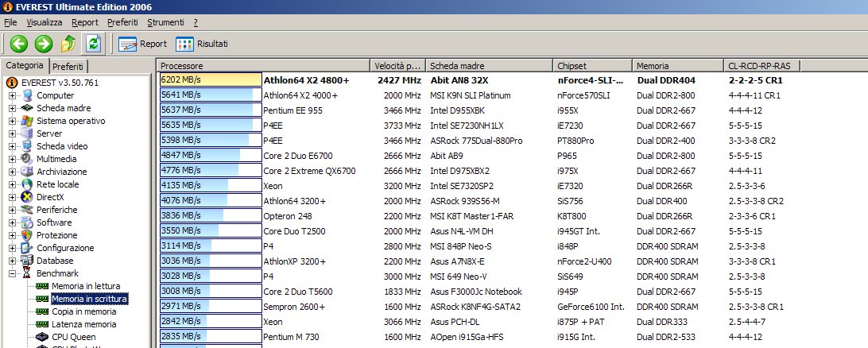Click the Archiviazione storage icon
The height and width of the screenshot is (348, 868).
click(x=26, y=172)
